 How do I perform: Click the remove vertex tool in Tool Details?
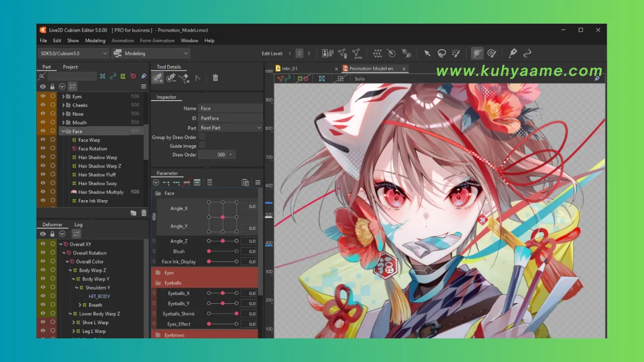pos(171,77)
